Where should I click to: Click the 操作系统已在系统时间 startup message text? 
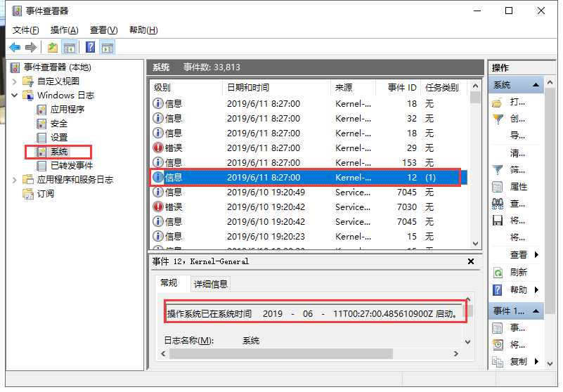[312, 314]
